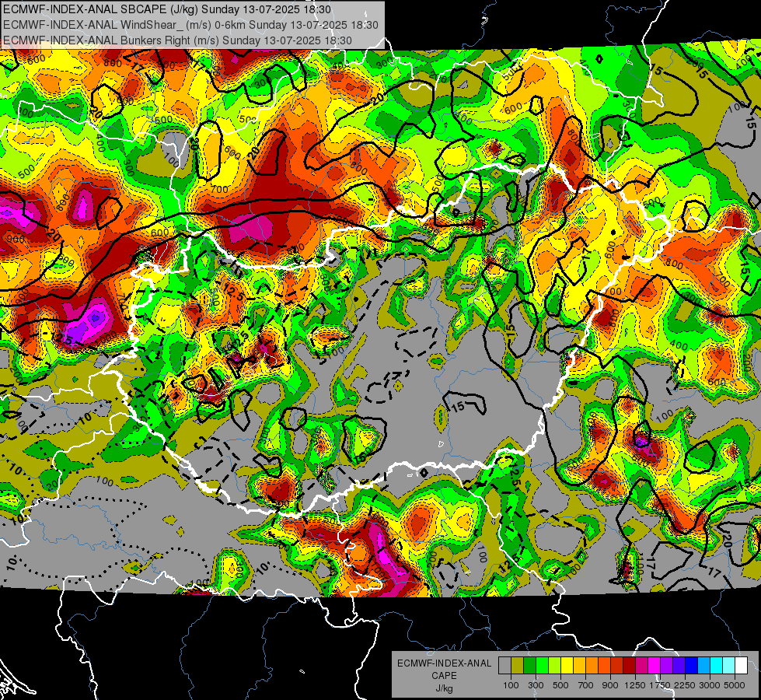Viewport: 761px width, 700px height.
Task: Click the 2250 legend scale value
Action: tap(684, 685)
